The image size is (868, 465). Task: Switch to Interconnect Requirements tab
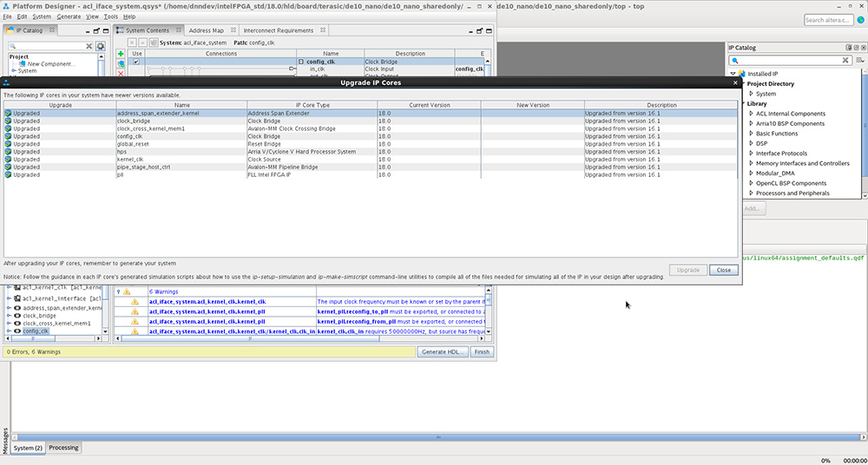279,30
